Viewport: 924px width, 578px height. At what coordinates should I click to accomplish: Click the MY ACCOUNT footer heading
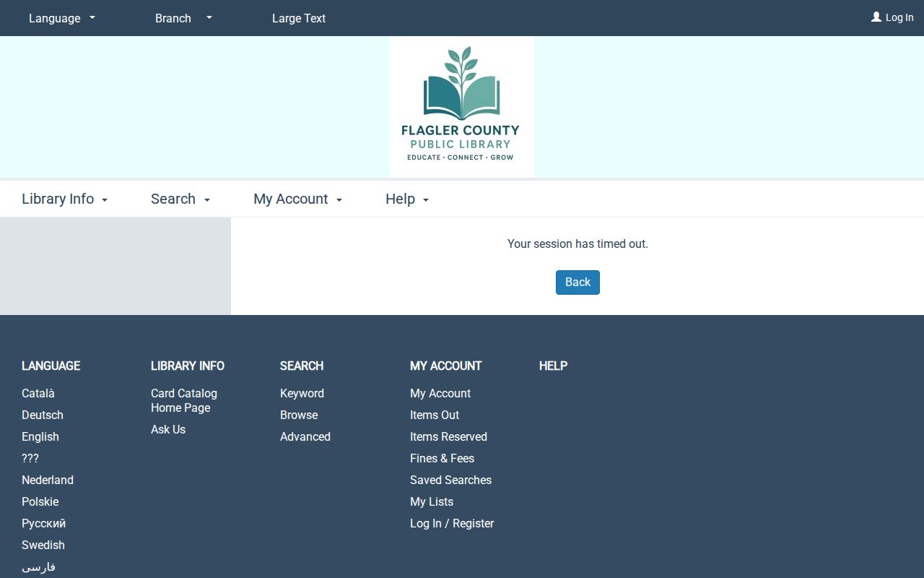445,366
